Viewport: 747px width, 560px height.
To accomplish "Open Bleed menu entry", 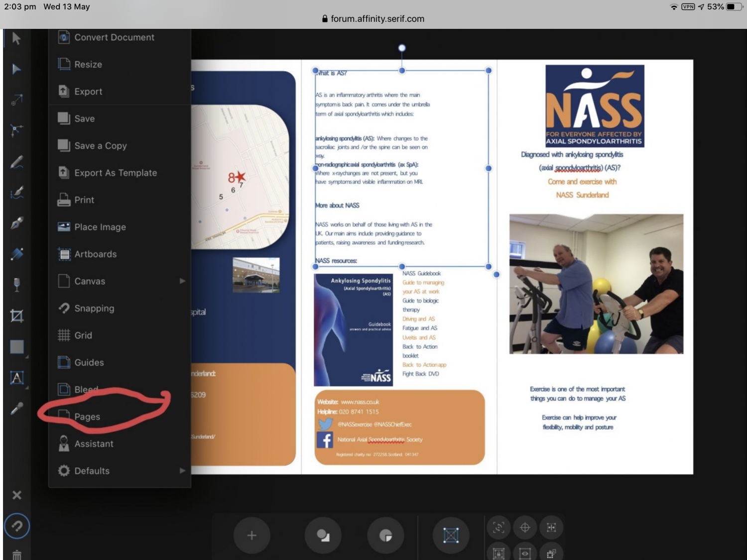I will point(120,390).
